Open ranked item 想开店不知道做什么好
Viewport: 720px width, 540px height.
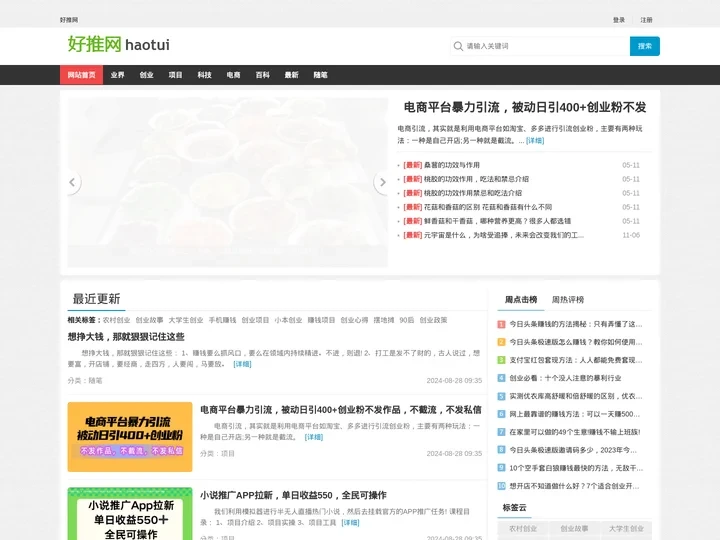574,486
